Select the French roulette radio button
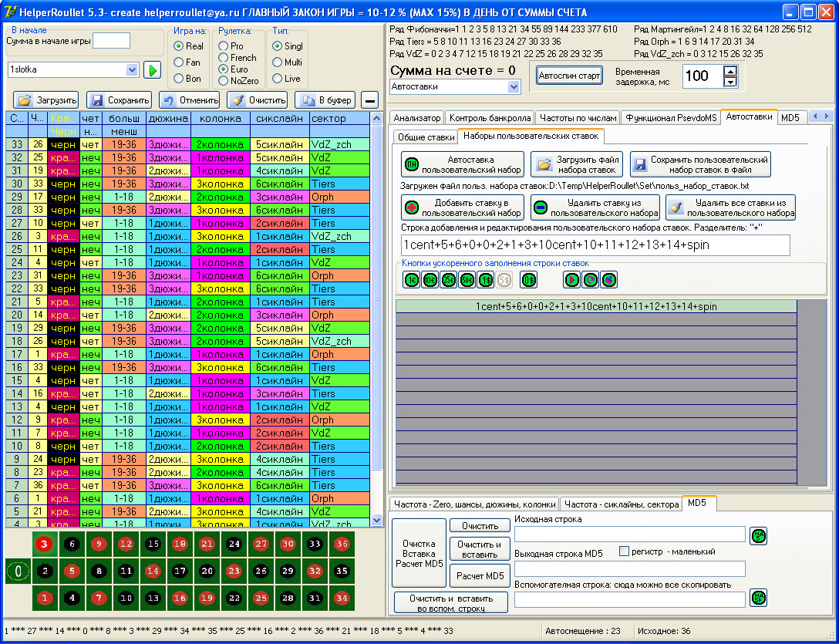This screenshot has height=644, width=839. (x=224, y=58)
